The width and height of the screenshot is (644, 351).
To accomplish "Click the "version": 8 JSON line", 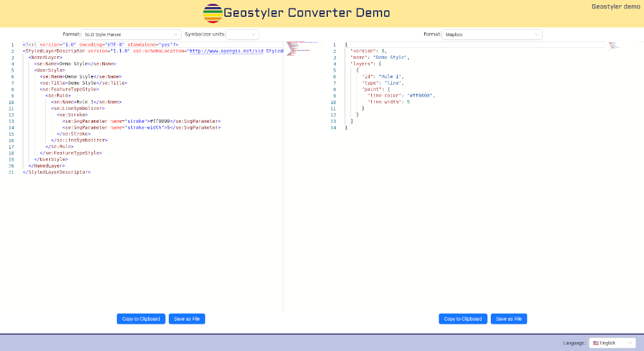I will click(x=369, y=51).
